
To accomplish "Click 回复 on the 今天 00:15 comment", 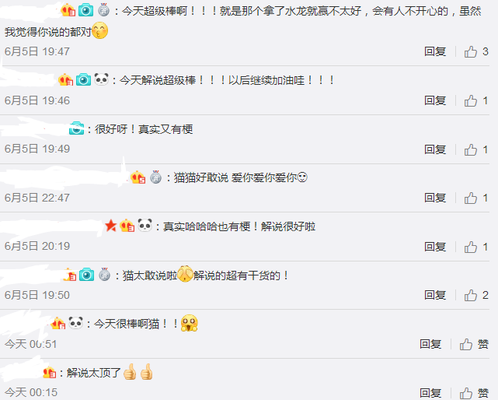I will pyautogui.click(x=430, y=393).
